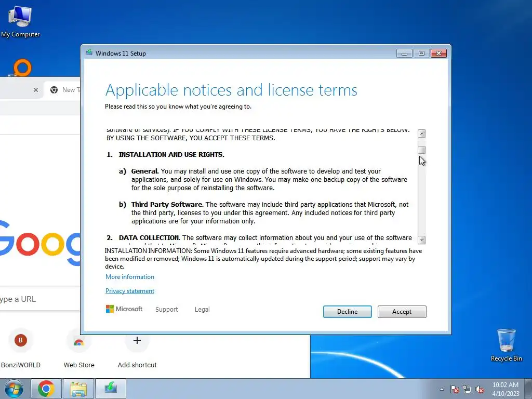
Task: Click the General clause text
Action: [270, 179]
